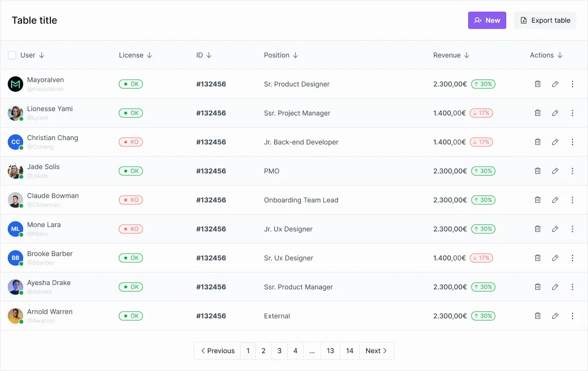Screen dimensions: 588x371
Task: Click trash icon in Jade Solis row
Action: pyautogui.click(x=538, y=171)
